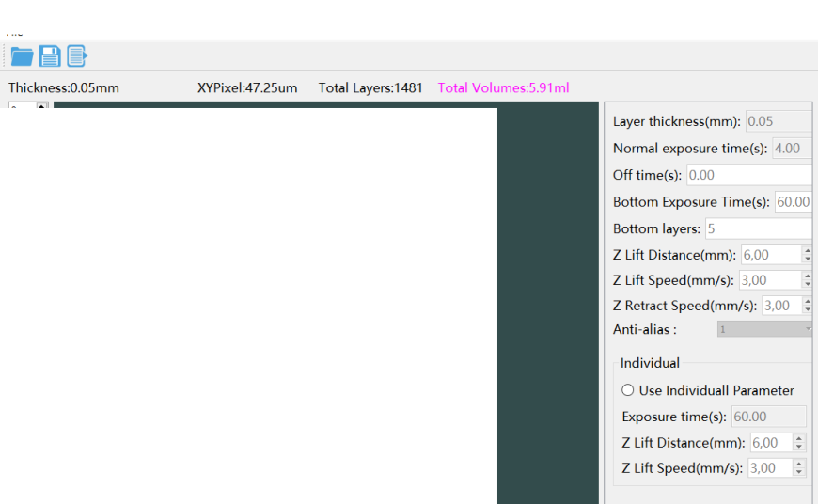Click the Individual Z Lift Speed value field
The width and height of the screenshot is (818, 504).
pyautogui.click(x=770, y=468)
